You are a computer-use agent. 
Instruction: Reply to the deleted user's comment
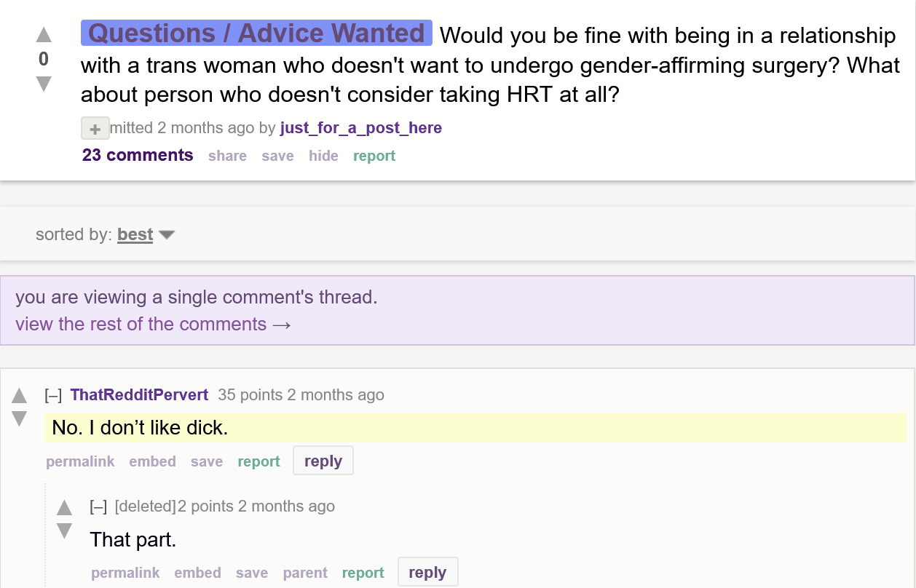(x=427, y=572)
